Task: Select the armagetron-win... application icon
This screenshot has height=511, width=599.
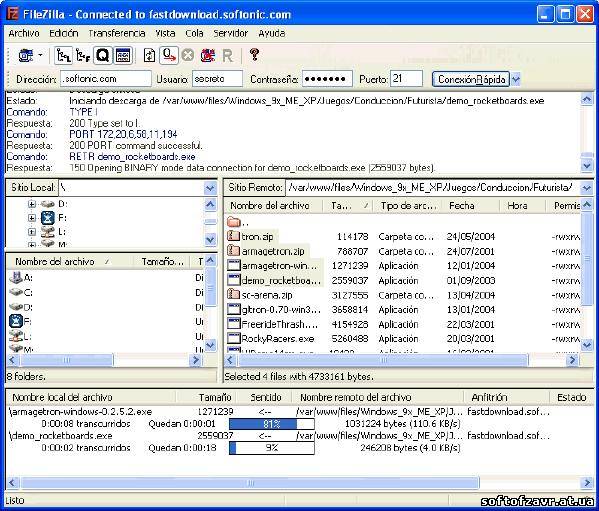Action: (x=233, y=265)
